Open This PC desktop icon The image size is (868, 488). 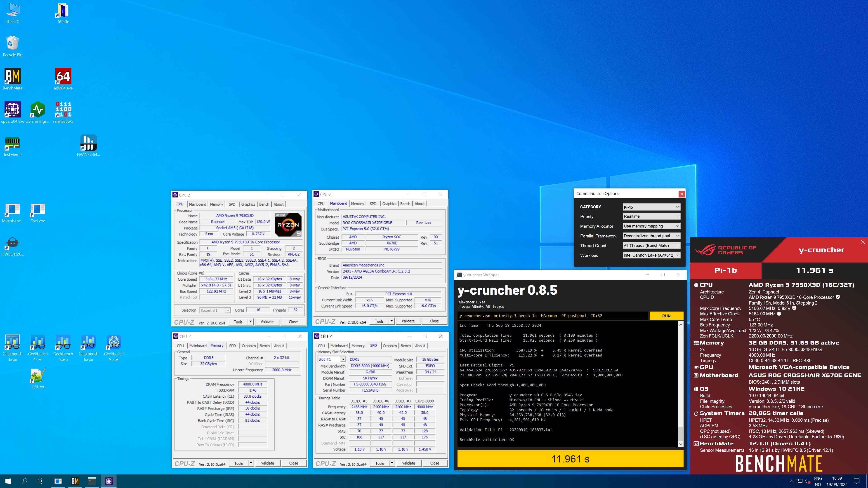[x=12, y=14]
